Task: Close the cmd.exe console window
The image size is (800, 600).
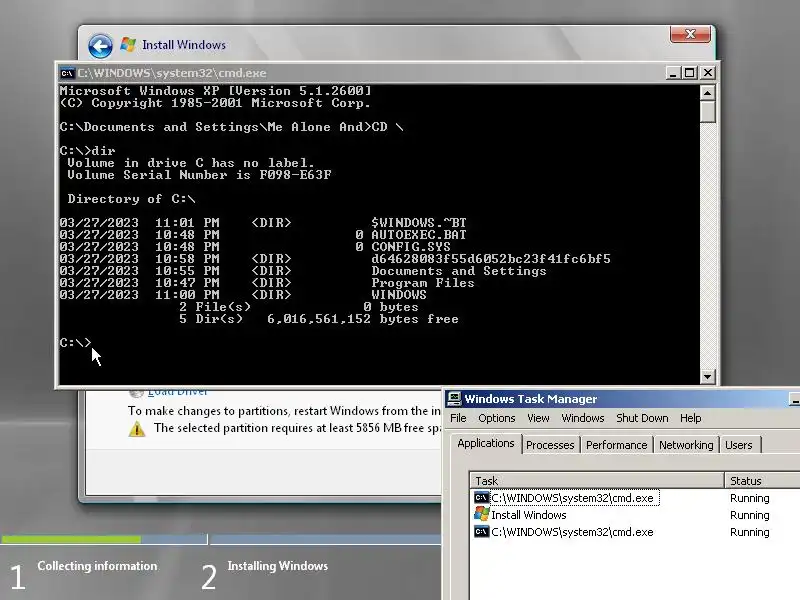Action: click(708, 73)
